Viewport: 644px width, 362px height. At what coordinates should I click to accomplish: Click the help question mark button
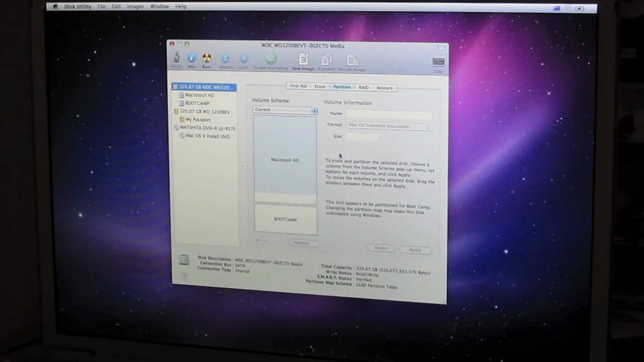(x=184, y=276)
